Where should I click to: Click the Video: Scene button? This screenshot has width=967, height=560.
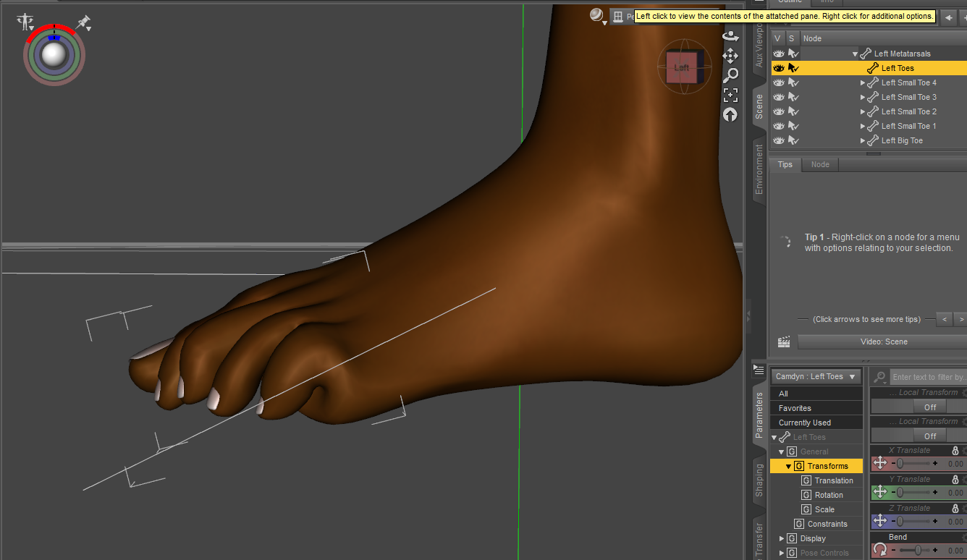[884, 341]
